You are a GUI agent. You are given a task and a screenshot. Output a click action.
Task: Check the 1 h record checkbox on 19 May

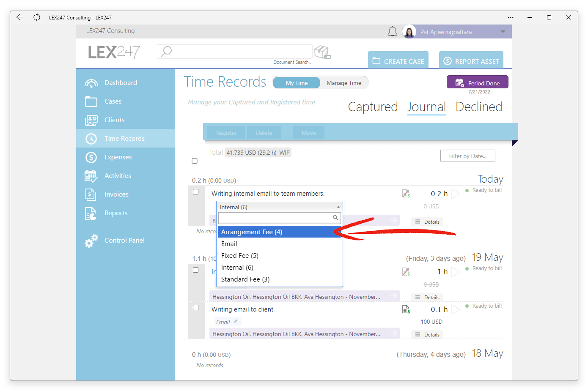tap(195, 270)
